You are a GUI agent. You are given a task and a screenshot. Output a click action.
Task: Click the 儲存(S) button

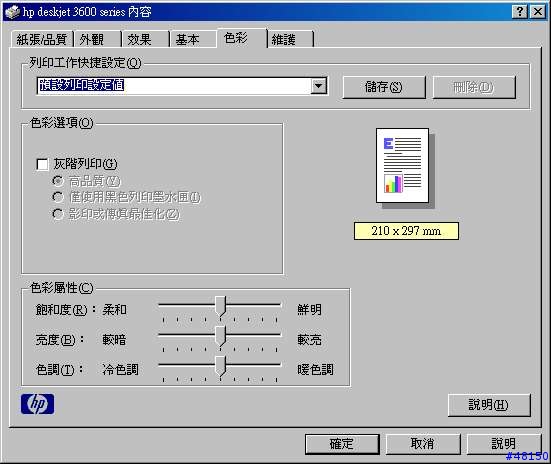point(384,87)
